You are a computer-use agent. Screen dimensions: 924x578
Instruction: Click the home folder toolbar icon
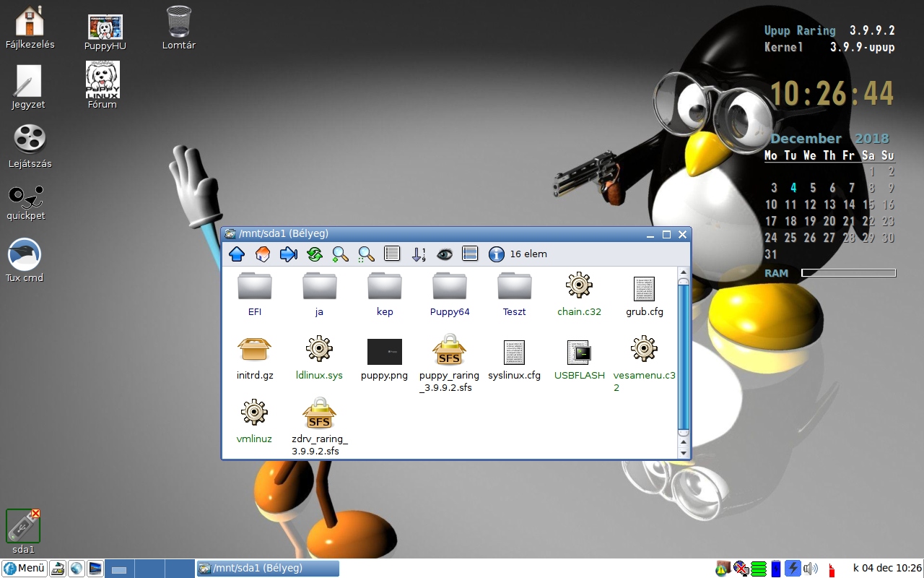(263, 254)
